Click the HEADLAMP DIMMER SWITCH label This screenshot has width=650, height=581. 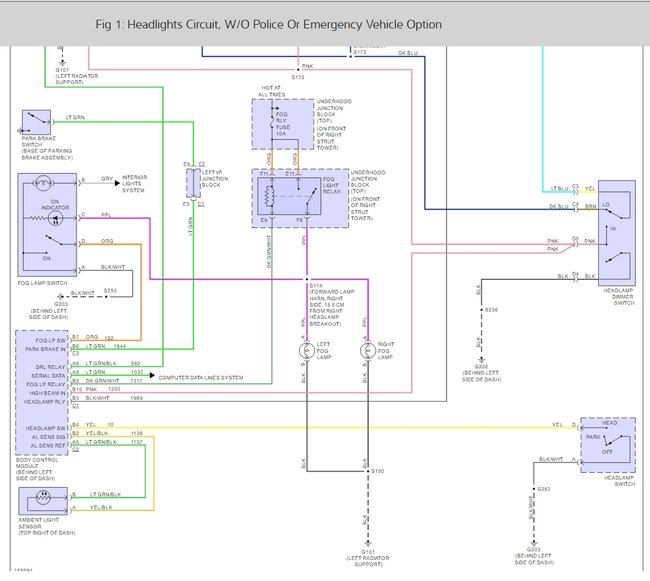pyautogui.click(x=619, y=297)
